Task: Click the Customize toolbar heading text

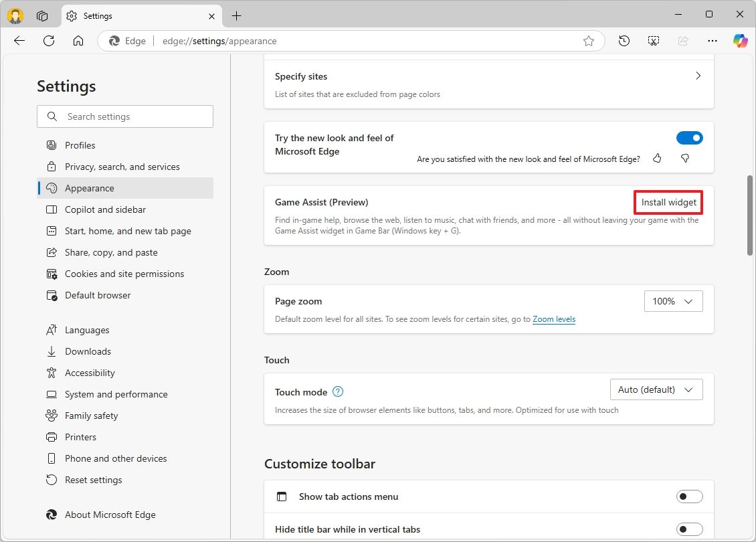Action: (320, 464)
